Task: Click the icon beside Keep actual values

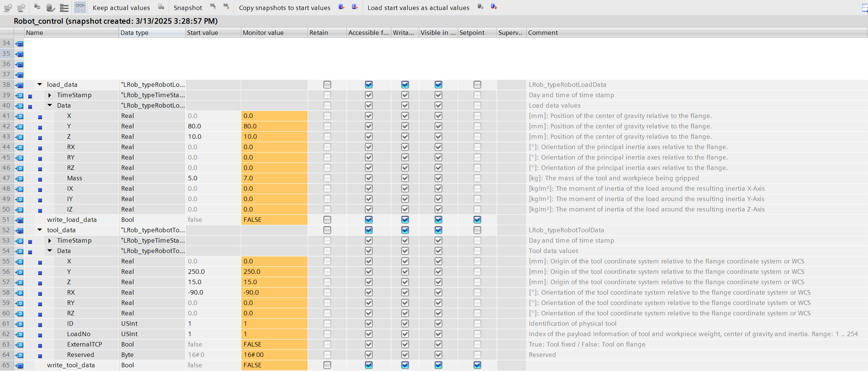Action: pos(161,7)
